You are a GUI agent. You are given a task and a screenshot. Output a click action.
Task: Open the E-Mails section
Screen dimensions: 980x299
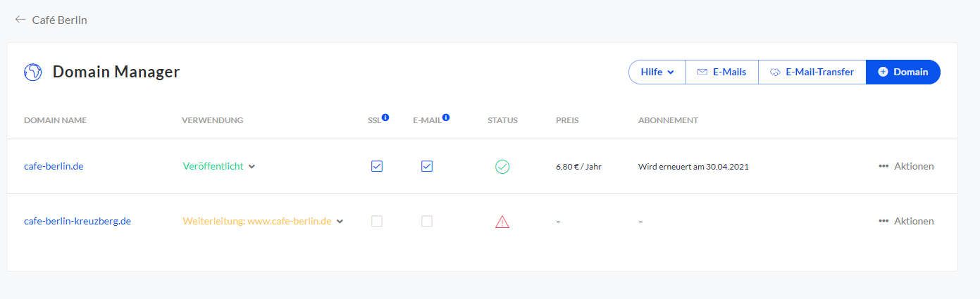tap(721, 72)
